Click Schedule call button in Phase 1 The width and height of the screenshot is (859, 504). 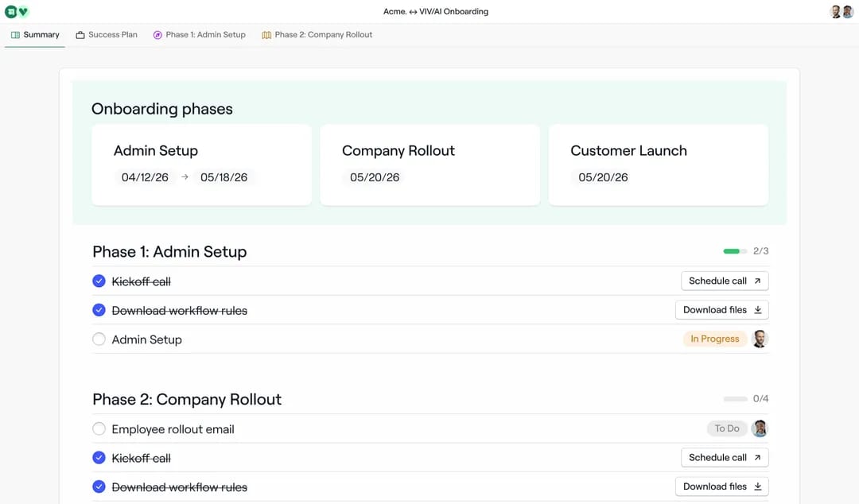click(725, 281)
